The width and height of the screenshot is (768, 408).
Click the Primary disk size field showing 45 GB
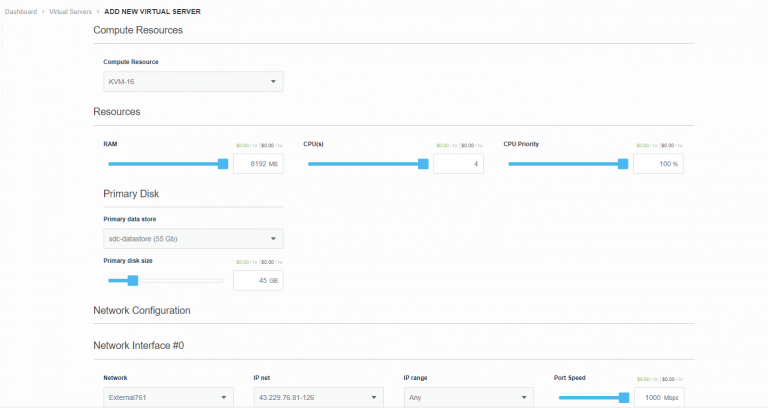click(x=258, y=281)
